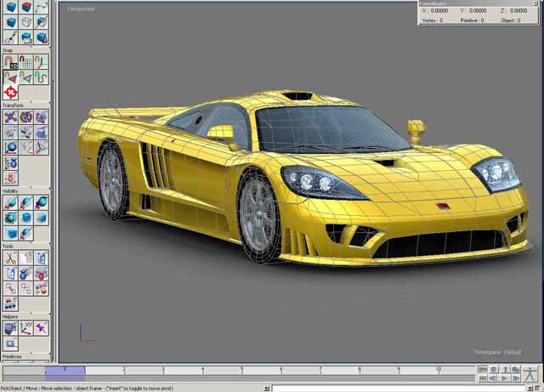Image resolution: width=544 pixels, height=392 pixels.
Task: Click the key icon in playback controls
Action: (483, 369)
